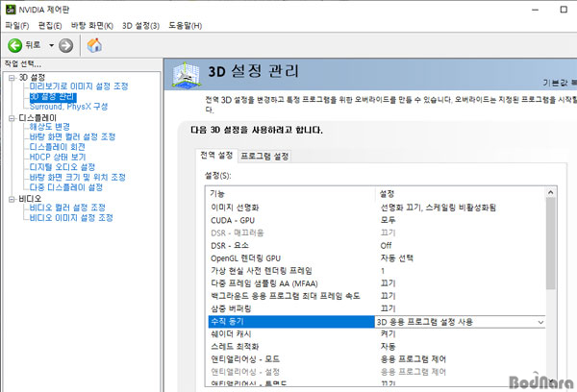The width and height of the screenshot is (577, 392).
Task: Click 자동 선택 value for OpenGL
Action: pyautogui.click(x=396, y=258)
